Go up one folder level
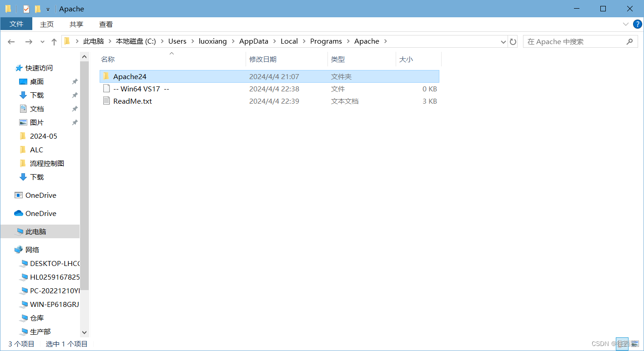Viewport: 644px width, 351px height. coord(54,41)
